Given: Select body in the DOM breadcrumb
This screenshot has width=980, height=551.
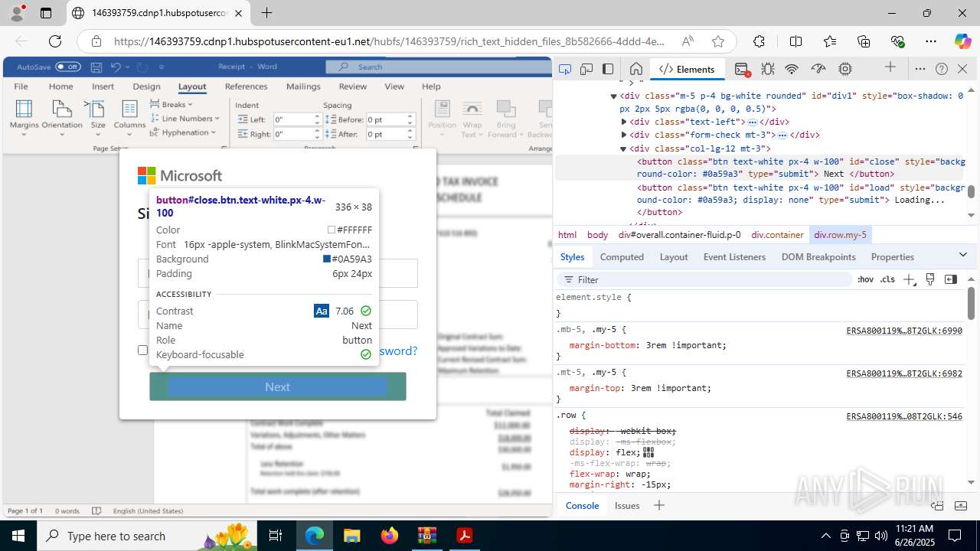Looking at the screenshot, I should click(x=597, y=235).
